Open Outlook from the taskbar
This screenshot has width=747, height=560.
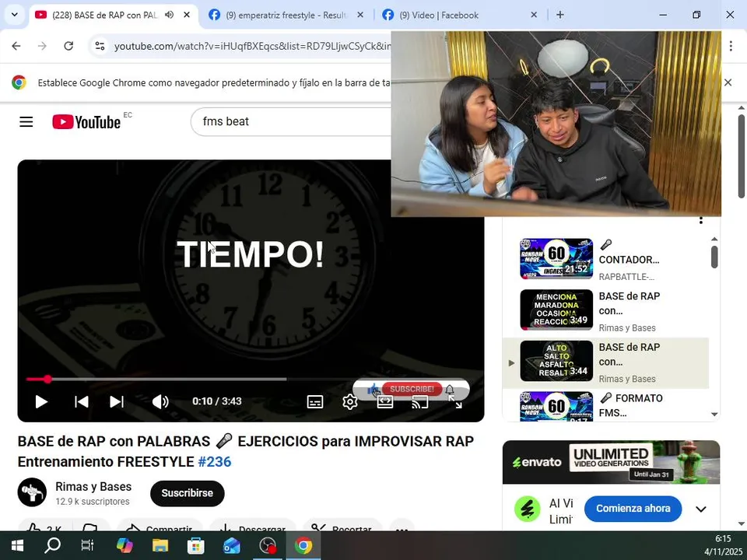[232, 545]
